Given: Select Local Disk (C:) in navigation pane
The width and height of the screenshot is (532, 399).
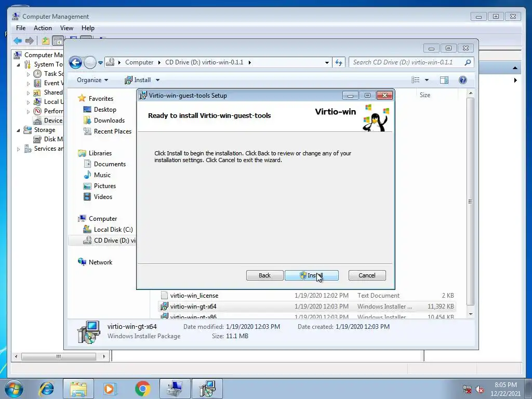Looking at the screenshot, I should (x=113, y=229).
